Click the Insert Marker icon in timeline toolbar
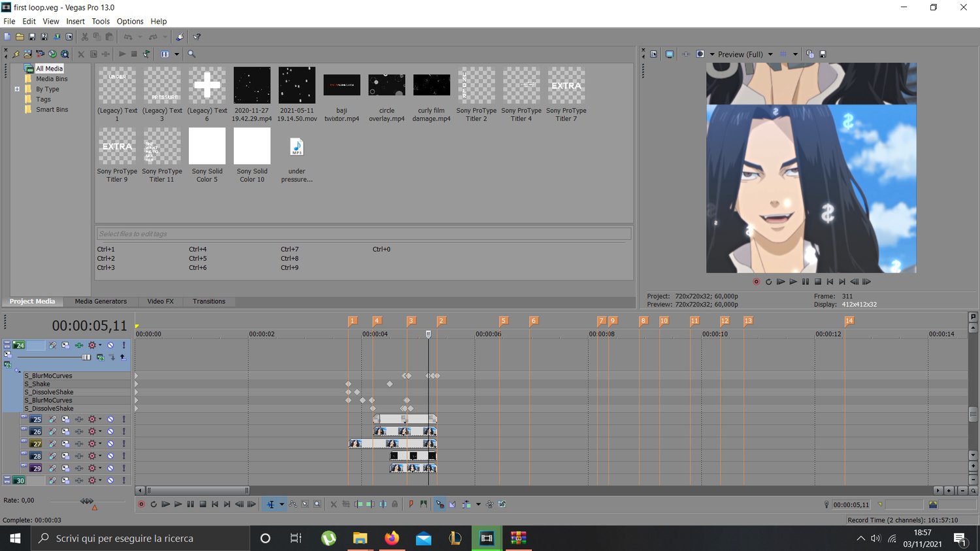The image size is (980, 551). (x=411, y=504)
